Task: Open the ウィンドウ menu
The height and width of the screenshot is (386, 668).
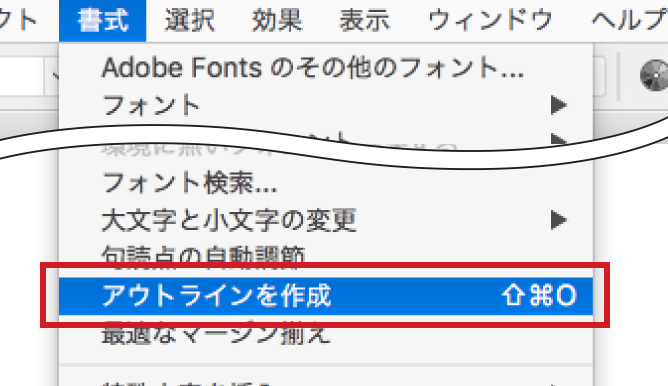Action: pyautogui.click(x=490, y=20)
